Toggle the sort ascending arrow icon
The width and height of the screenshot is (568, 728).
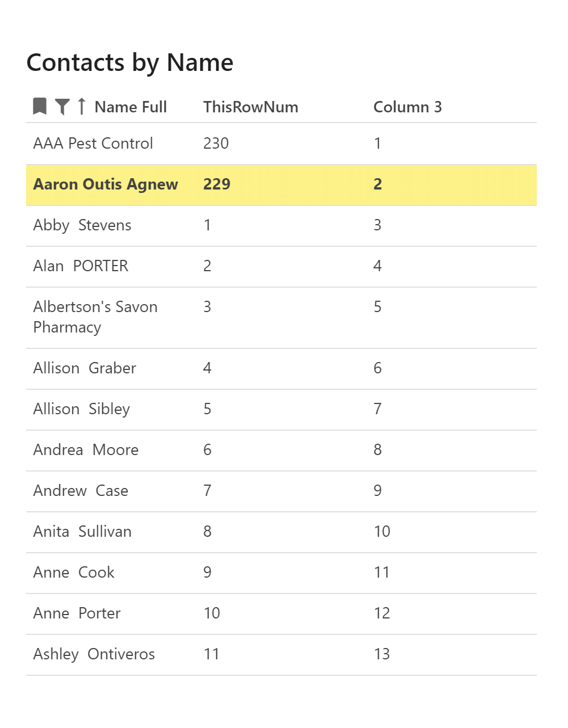(x=82, y=106)
